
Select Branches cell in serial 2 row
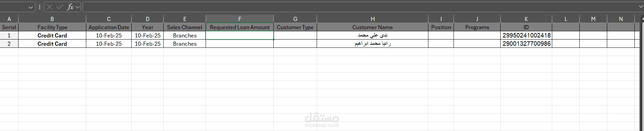(x=185, y=44)
